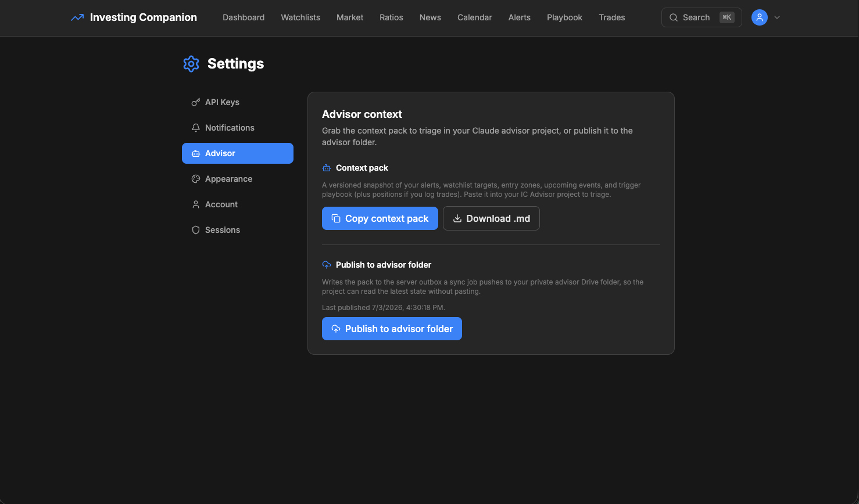The height and width of the screenshot is (504, 859).
Task: Click the download icon in Download .md button
Action: click(x=457, y=218)
